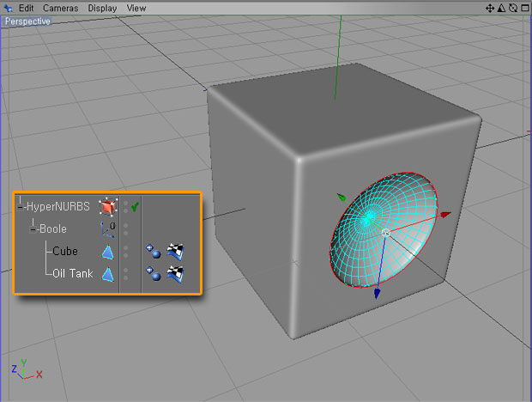The width and height of the screenshot is (532, 402).
Task: Open the Edit menu in the viewport
Action: [26, 8]
